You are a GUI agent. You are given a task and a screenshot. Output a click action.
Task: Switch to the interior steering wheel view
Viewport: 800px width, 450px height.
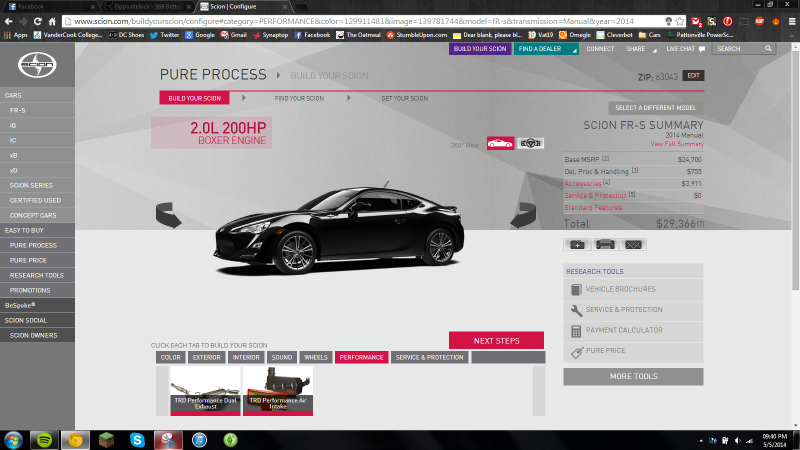(530, 143)
